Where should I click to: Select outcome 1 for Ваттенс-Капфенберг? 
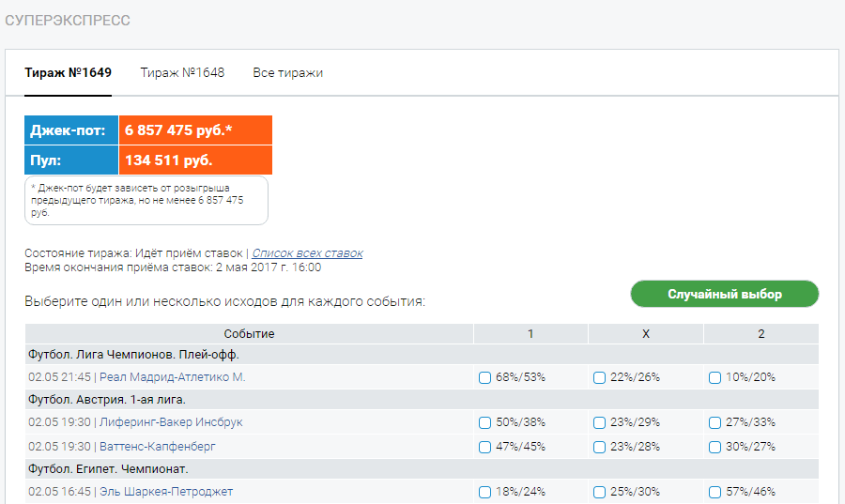pyautogui.click(x=485, y=447)
